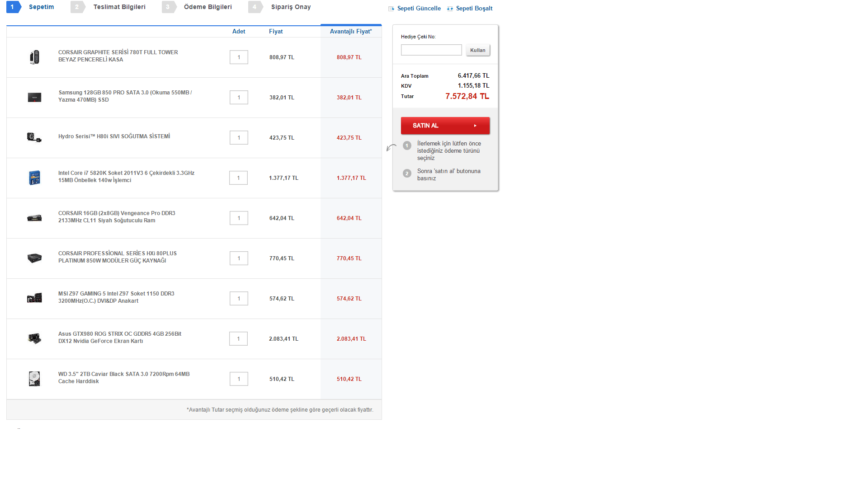The height and width of the screenshot is (488, 868).
Task: Select the Sipariş Onay step
Action: 290,7
